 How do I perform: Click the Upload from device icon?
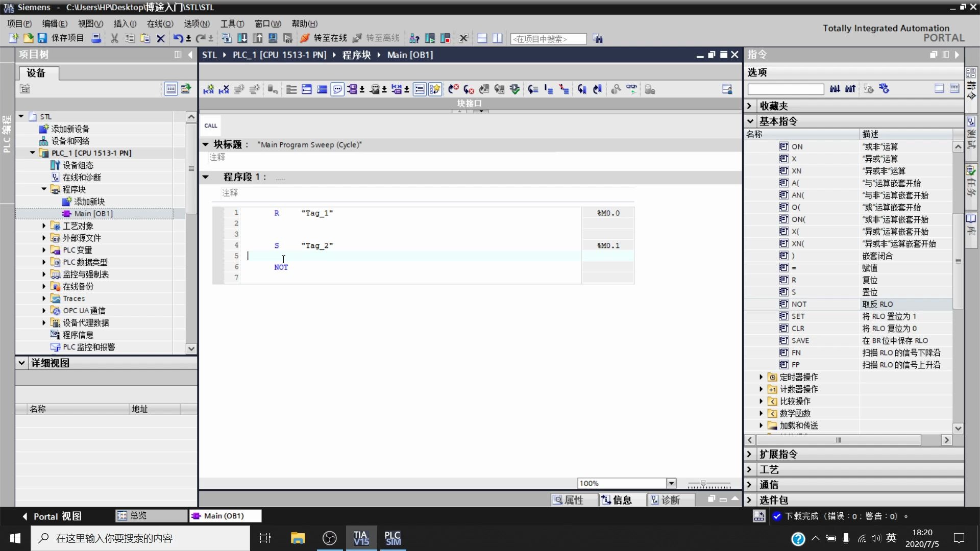258,38
